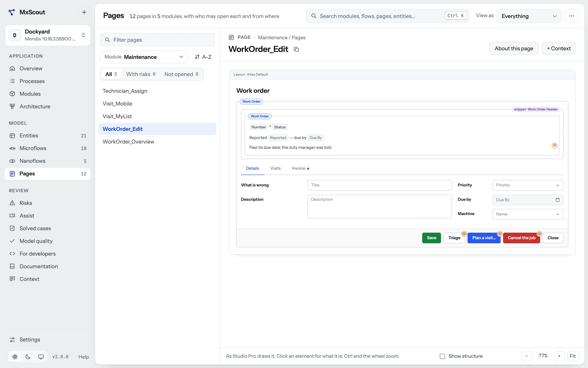This screenshot has height=368, width=588.
Task: Toggle the A–Z sort order
Action: pos(203,57)
